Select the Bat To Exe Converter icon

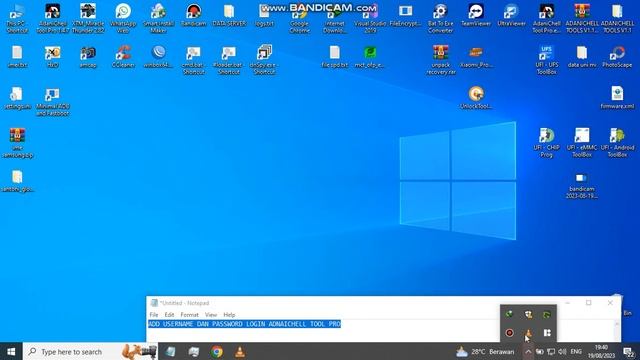pos(440,18)
